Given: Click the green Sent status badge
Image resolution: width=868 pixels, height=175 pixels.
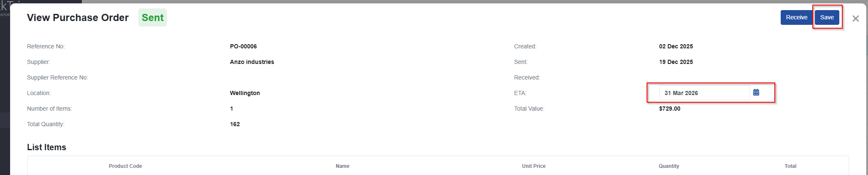Looking at the screenshot, I should click(152, 18).
